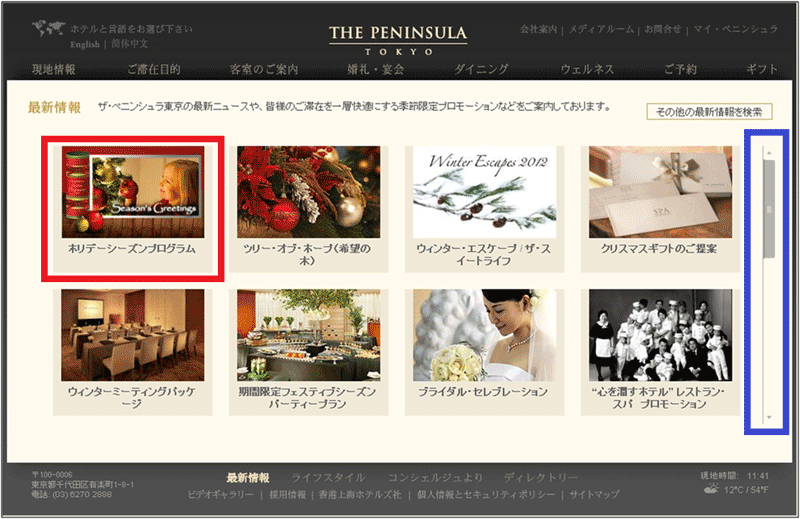Open the ウェルネス menu
Viewport: 800px width, 519px height.
(x=587, y=69)
